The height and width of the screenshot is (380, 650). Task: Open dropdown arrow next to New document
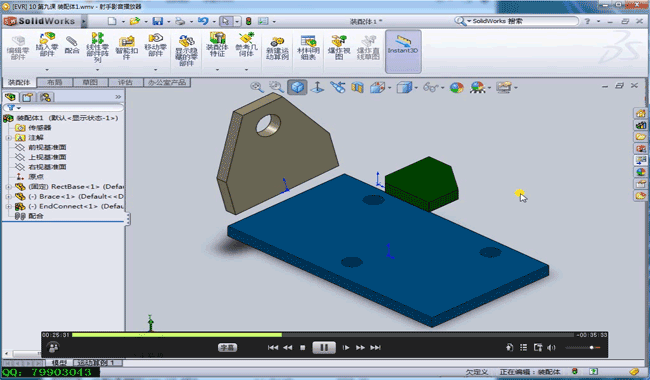pyautogui.click(x=123, y=22)
